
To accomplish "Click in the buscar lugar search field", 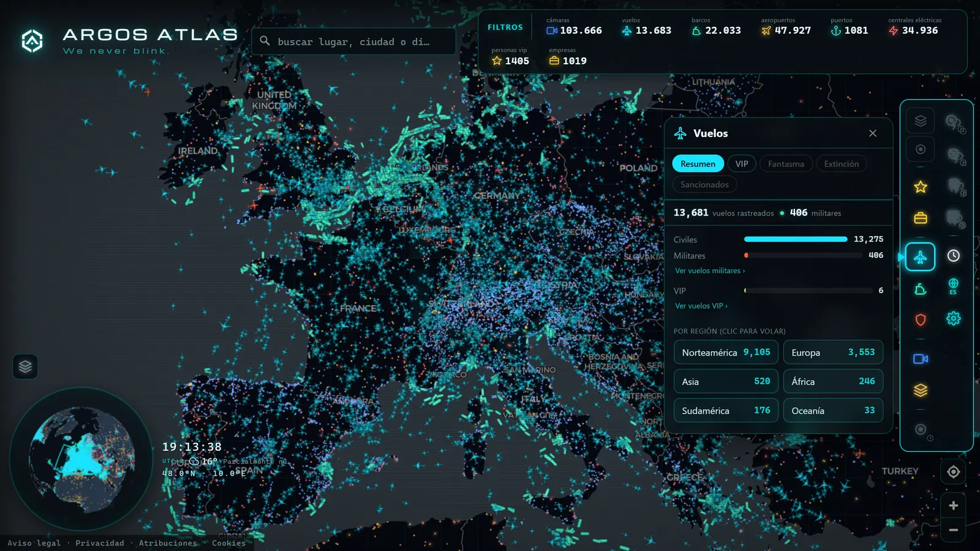I will point(353,42).
